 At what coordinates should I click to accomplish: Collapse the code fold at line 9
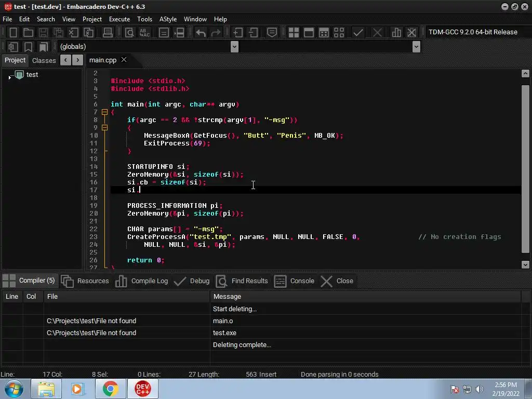pyautogui.click(x=104, y=128)
